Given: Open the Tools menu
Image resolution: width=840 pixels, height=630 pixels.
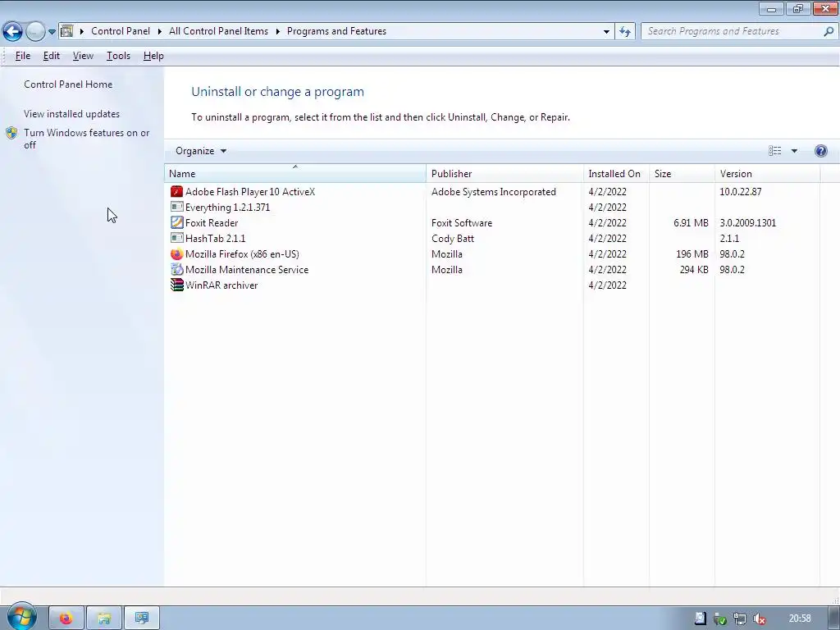Looking at the screenshot, I should (118, 56).
